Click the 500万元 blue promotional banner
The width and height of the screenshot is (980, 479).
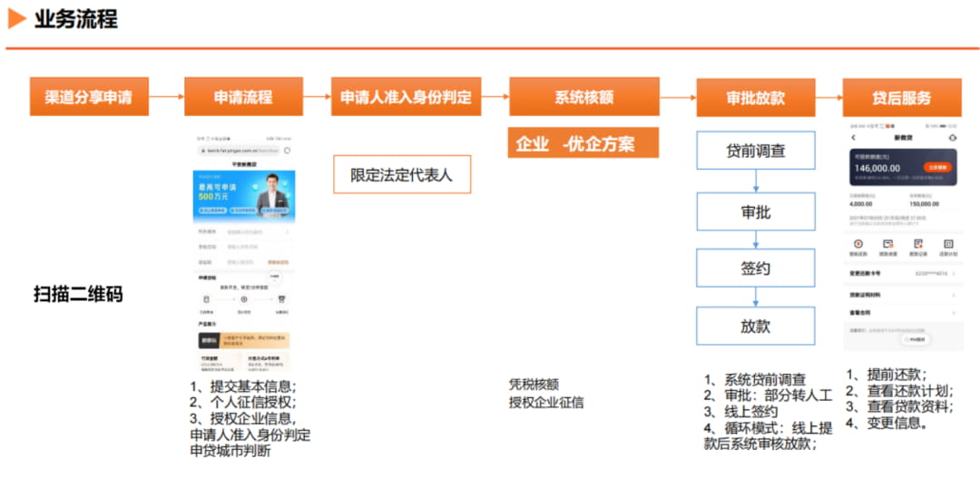click(244, 197)
